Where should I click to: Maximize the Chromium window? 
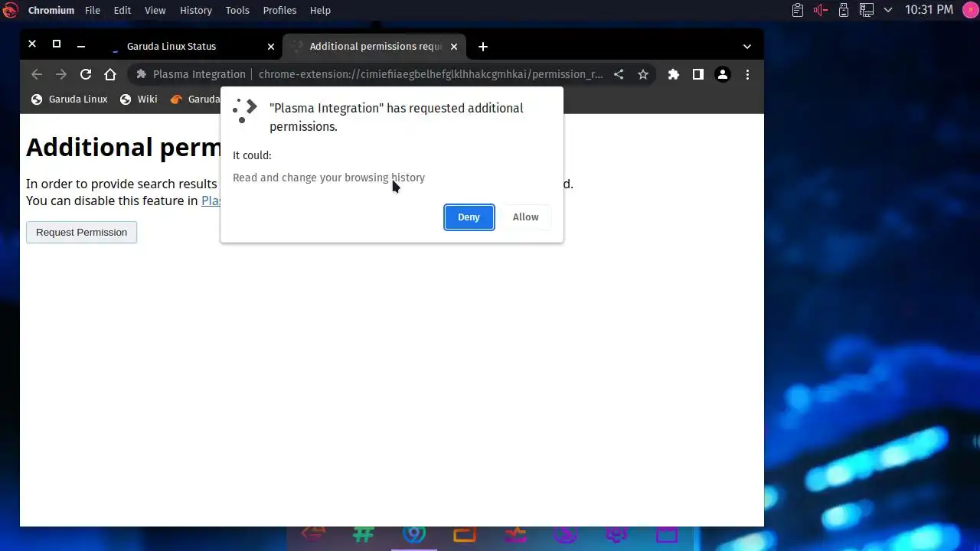(x=56, y=44)
